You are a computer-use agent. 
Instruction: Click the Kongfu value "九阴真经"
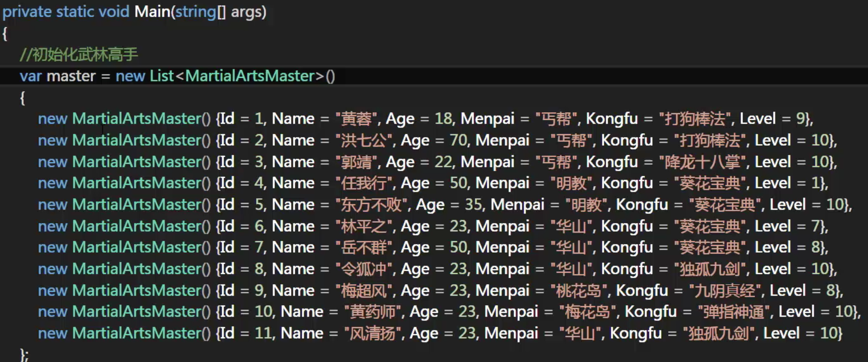[725, 290]
